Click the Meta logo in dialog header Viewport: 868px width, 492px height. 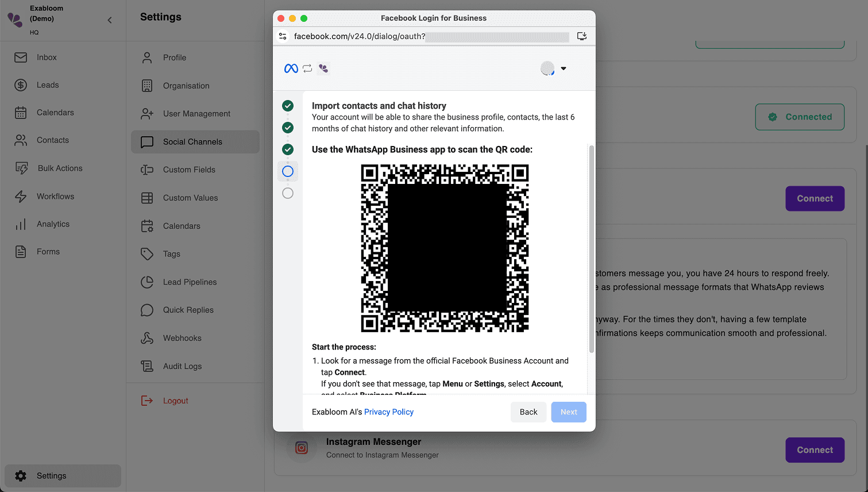click(x=291, y=68)
